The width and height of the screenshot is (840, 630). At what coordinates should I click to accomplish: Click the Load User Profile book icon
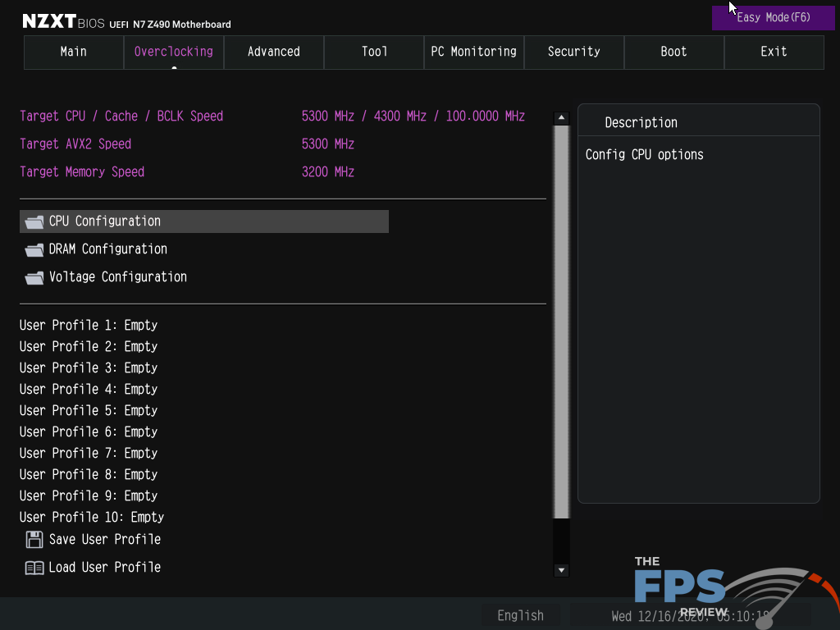pos(34,567)
